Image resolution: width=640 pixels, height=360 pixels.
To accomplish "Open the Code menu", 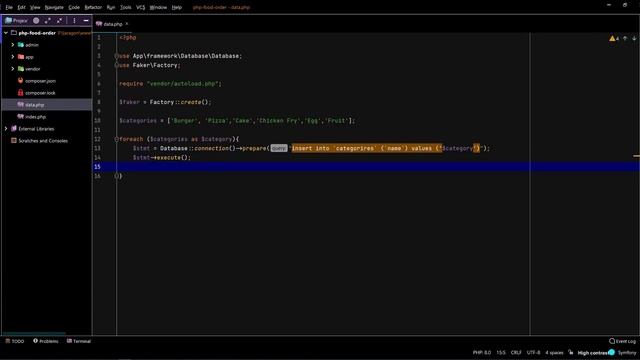I will 74,7.
